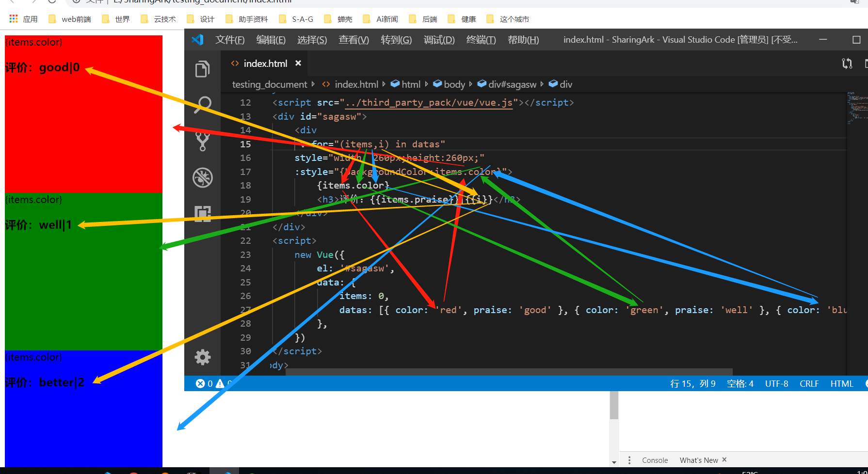The height and width of the screenshot is (474, 868).
Task: Click the third_party_pack vue.js path link
Action: point(429,103)
